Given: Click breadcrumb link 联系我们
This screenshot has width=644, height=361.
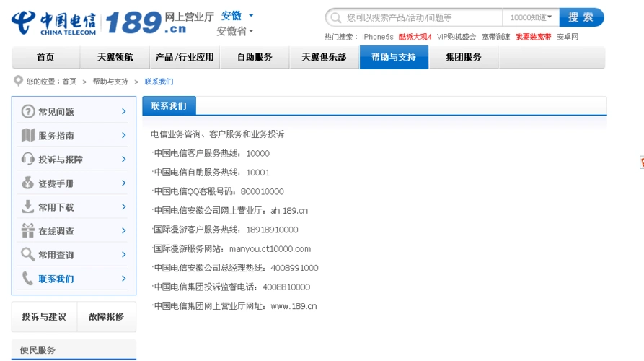Looking at the screenshot, I should (159, 82).
